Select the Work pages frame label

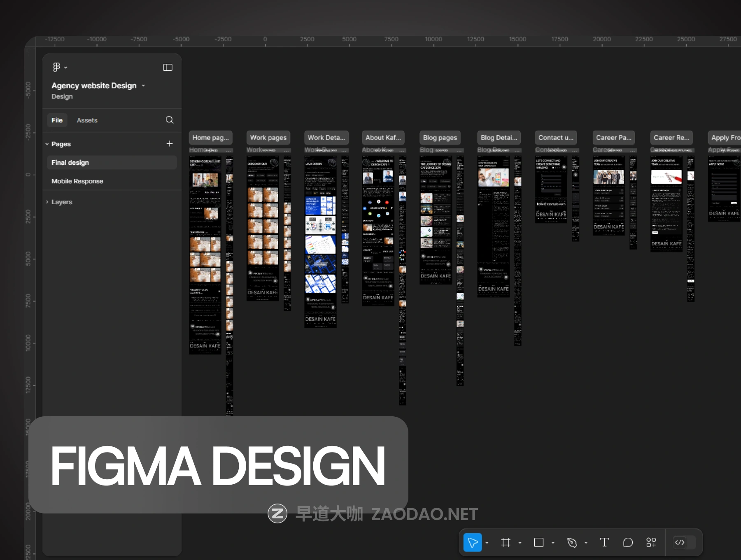[x=268, y=138]
